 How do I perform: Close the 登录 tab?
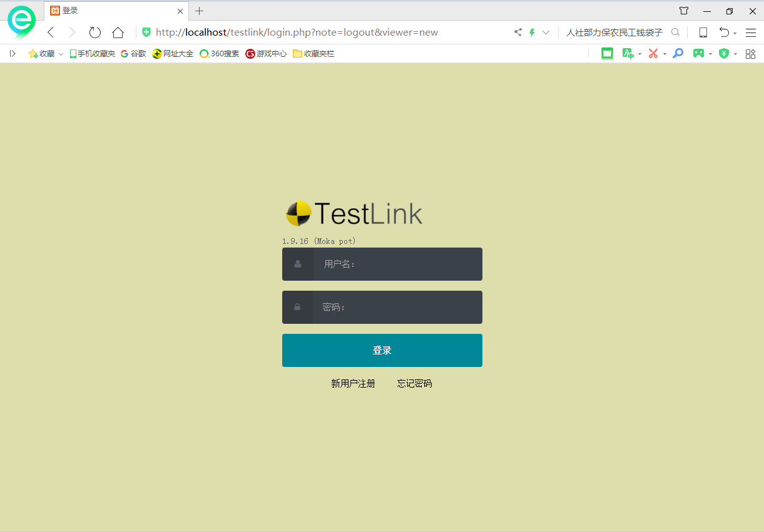click(x=180, y=11)
